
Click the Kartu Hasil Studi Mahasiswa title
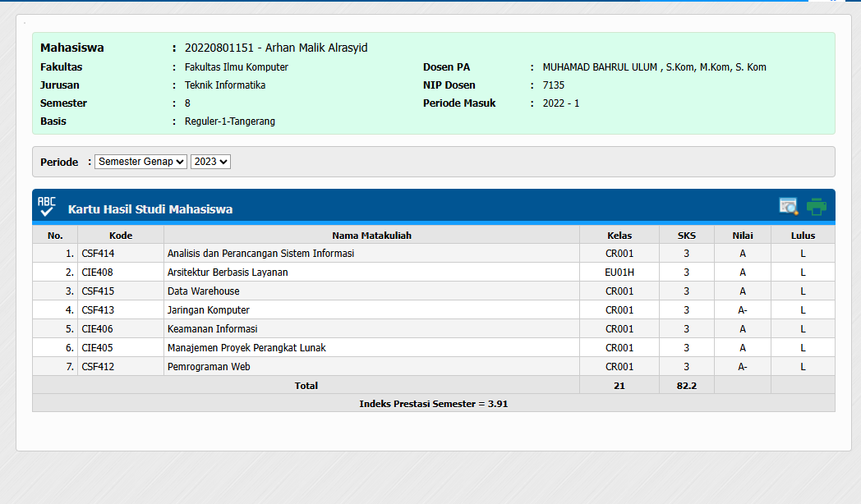(150, 209)
